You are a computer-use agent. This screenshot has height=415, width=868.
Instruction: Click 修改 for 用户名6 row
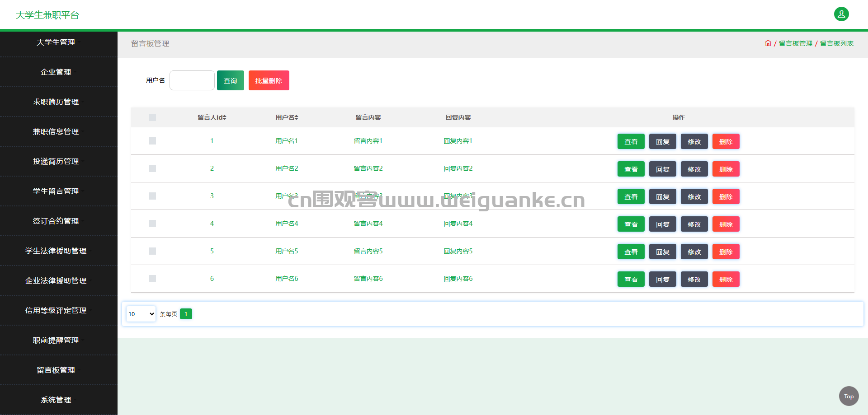(x=694, y=279)
